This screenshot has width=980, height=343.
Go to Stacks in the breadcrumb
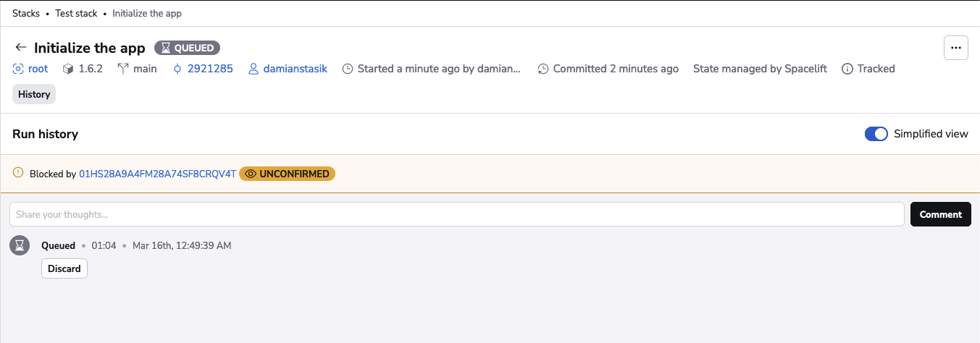[26, 14]
